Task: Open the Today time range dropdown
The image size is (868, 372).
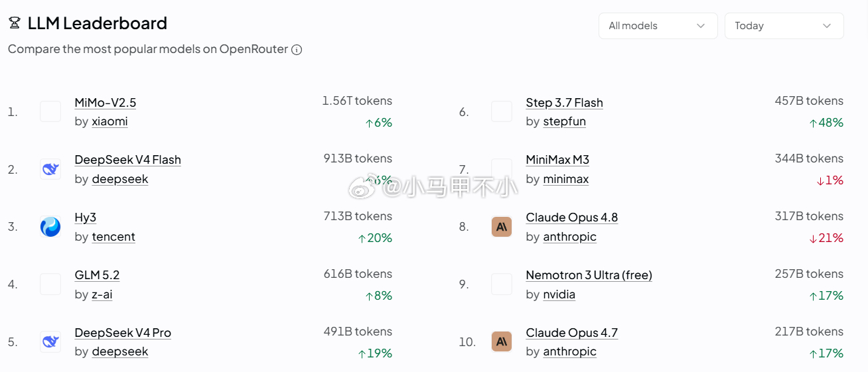Action: click(x=784, y=26)
